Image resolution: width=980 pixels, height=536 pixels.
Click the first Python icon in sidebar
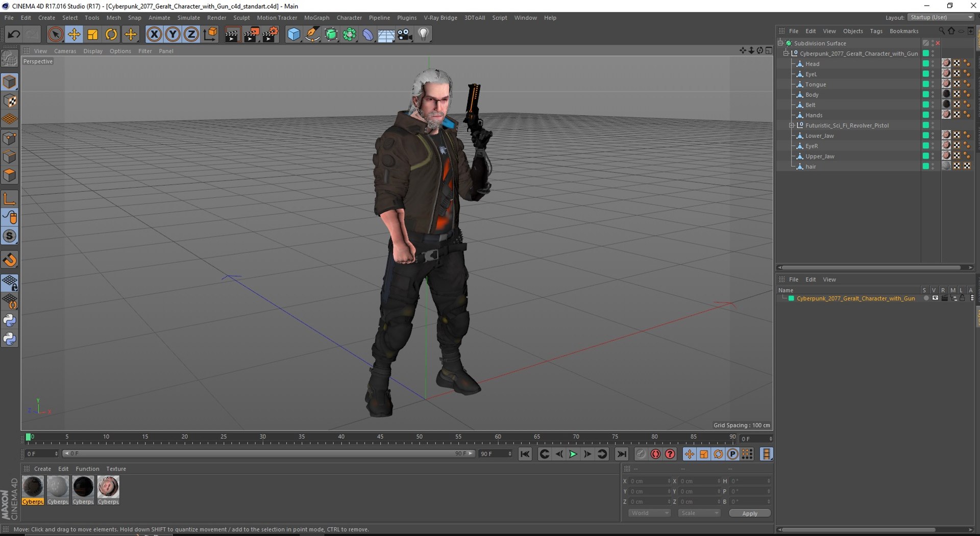point(10,320)
